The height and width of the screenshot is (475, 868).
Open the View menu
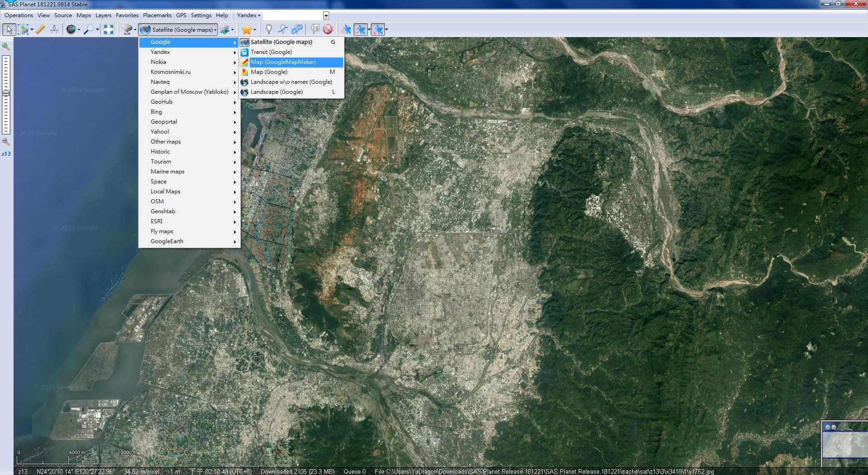43,15
